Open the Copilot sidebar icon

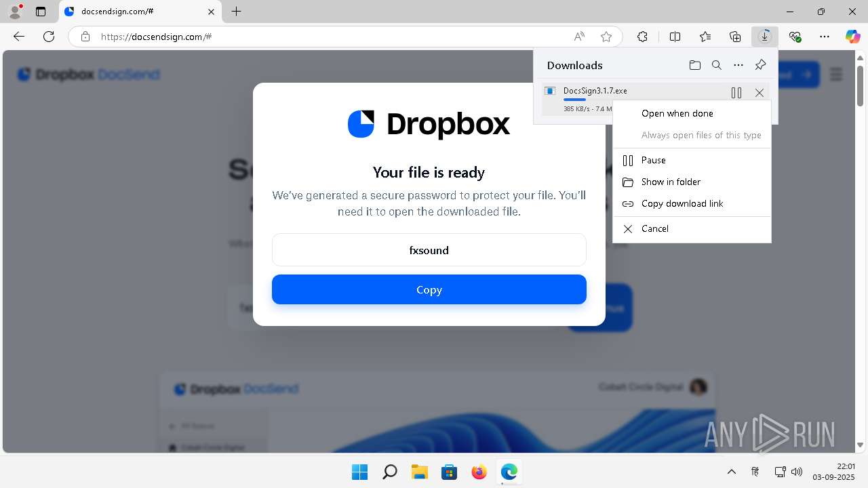click(x=852, y=37)
